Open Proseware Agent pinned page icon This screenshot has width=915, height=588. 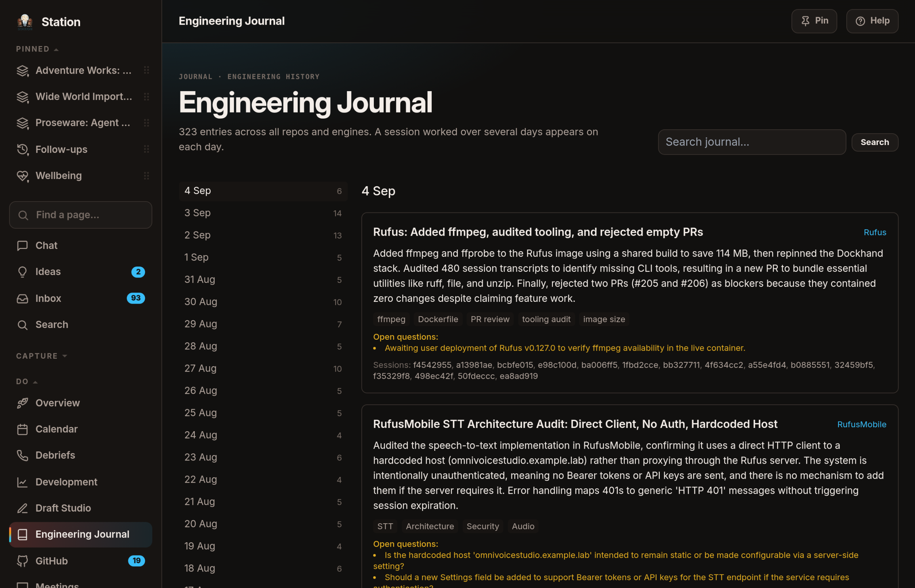[x=23, y=123]
